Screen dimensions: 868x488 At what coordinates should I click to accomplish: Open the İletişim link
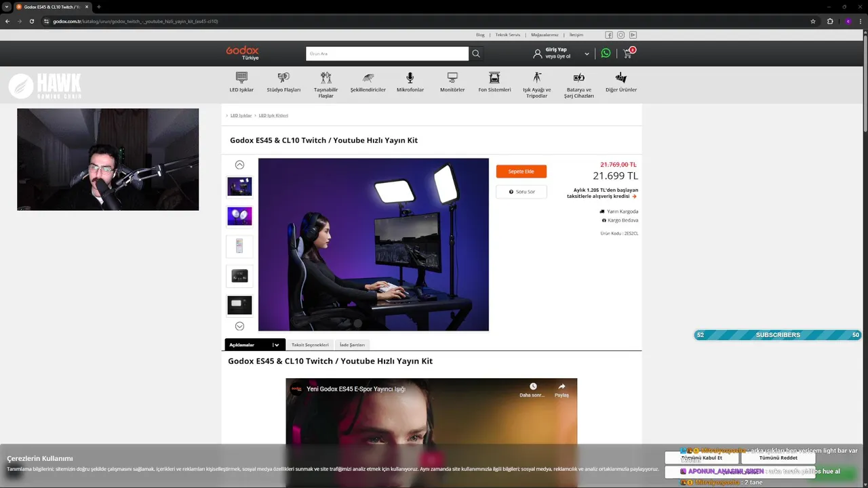pos(576,35)
